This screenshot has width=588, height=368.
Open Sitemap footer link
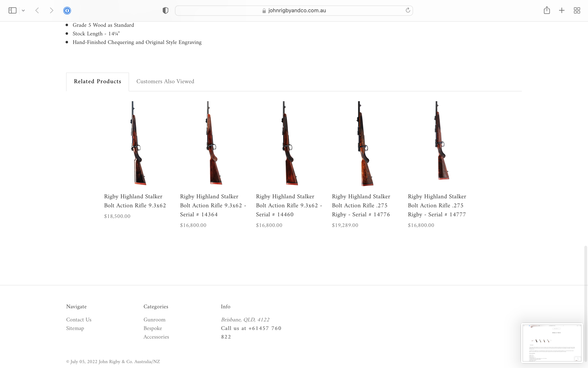75,328
